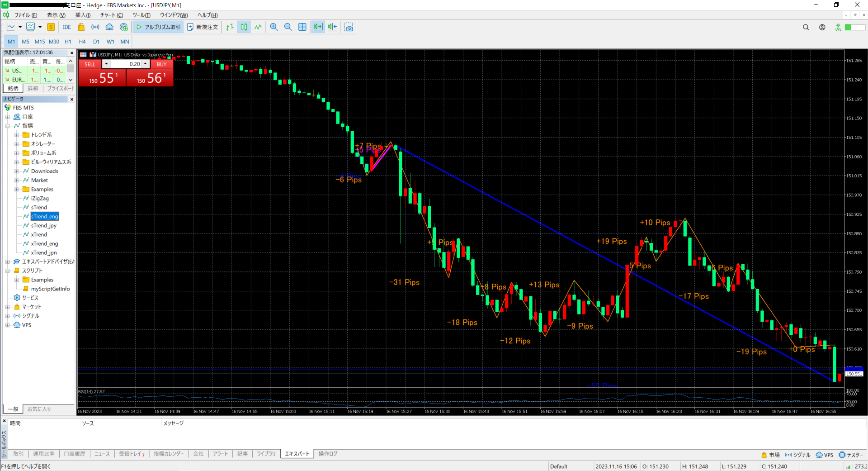The height and width of the screenshot is (471, 868).
Task: Click the New Order button
Action: point(203,27)
